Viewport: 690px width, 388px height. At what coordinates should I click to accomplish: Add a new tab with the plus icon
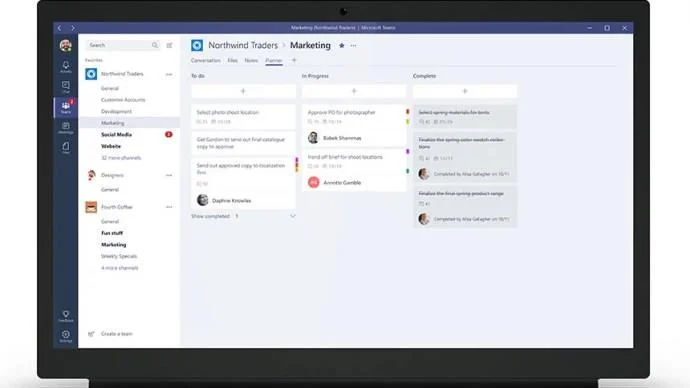[x=294, y=60]
